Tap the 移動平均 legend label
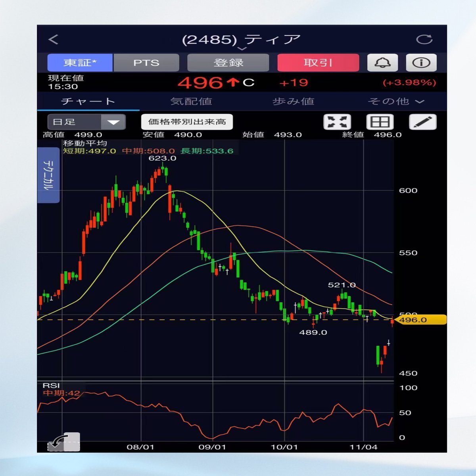Screen dimensions: 476x476 [85, 143]
